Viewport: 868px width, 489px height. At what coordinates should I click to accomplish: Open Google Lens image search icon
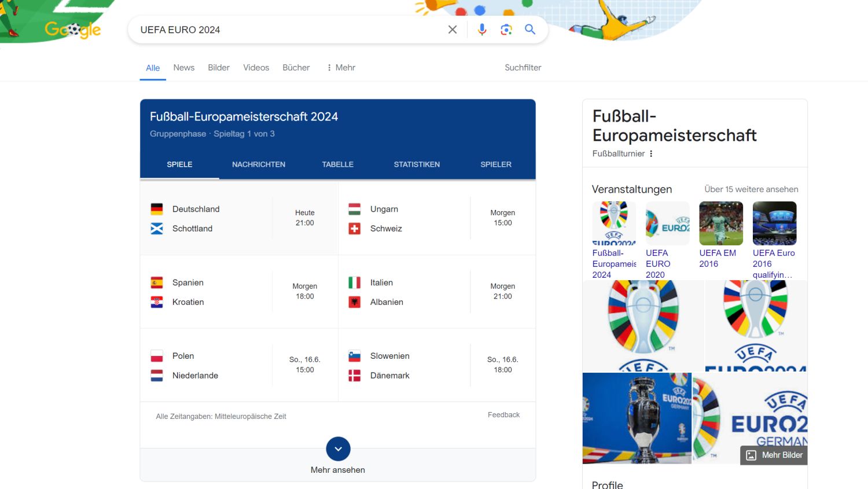click(x=506, y=30)
